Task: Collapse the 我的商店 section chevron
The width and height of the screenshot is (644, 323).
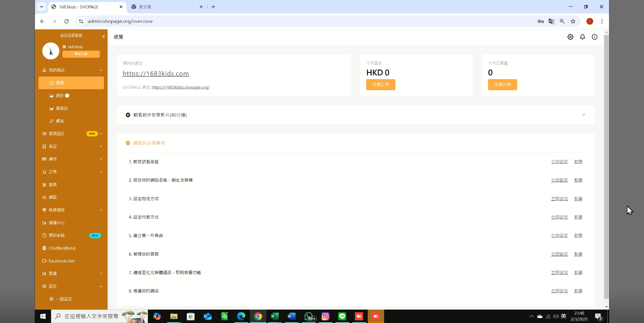Action: click(x=101, y=70)
